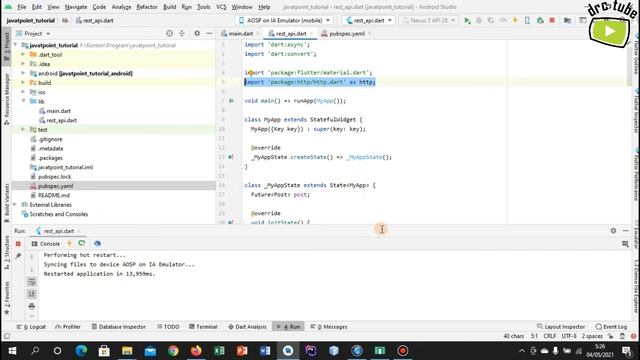Open the Tools menu
Screen dimensions: 640x360
[x=203, y=7]
